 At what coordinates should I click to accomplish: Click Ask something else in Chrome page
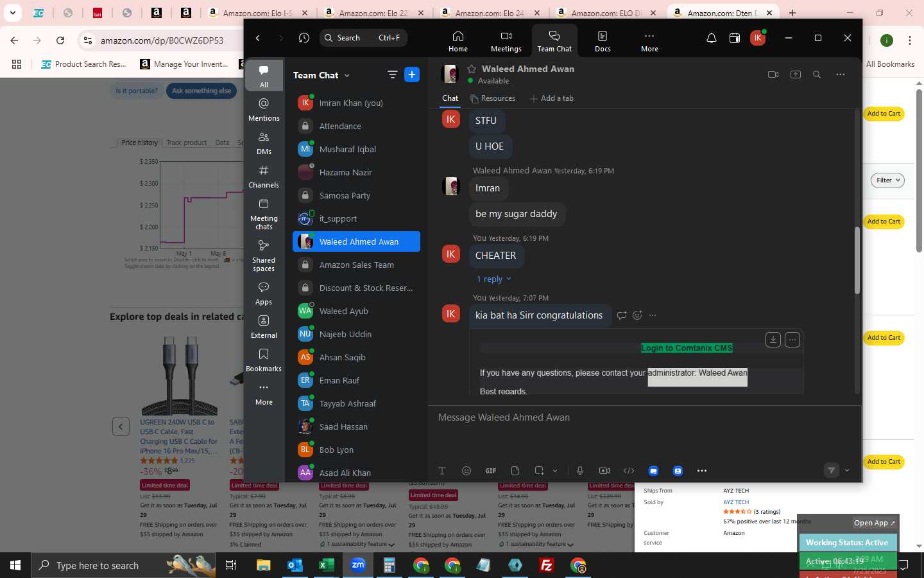coord(201,91)
